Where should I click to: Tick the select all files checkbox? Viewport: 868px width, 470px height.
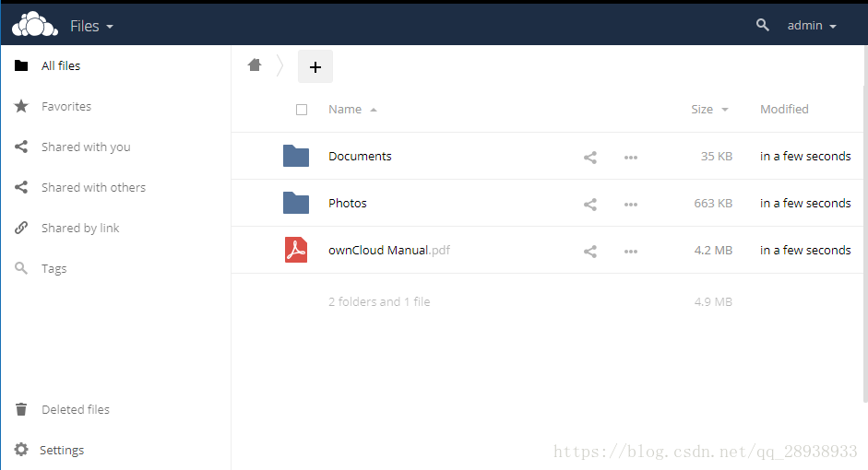[x=302, y=110]
